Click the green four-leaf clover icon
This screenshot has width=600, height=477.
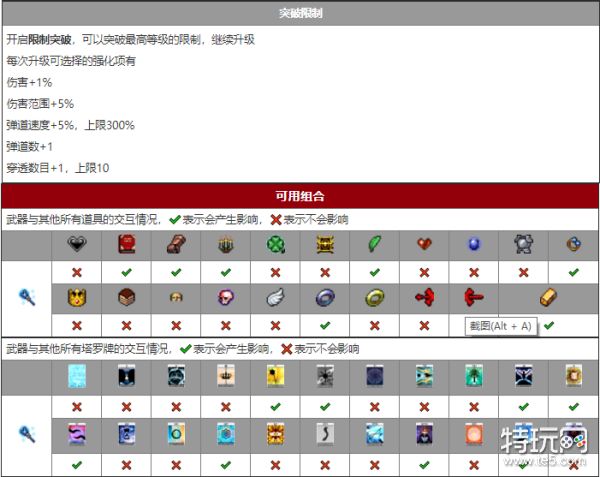coord(274,245)
